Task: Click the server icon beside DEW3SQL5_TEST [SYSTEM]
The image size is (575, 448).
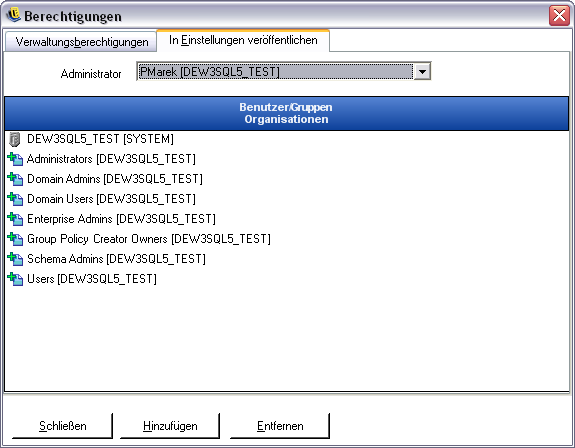Action: pos(14,139)
